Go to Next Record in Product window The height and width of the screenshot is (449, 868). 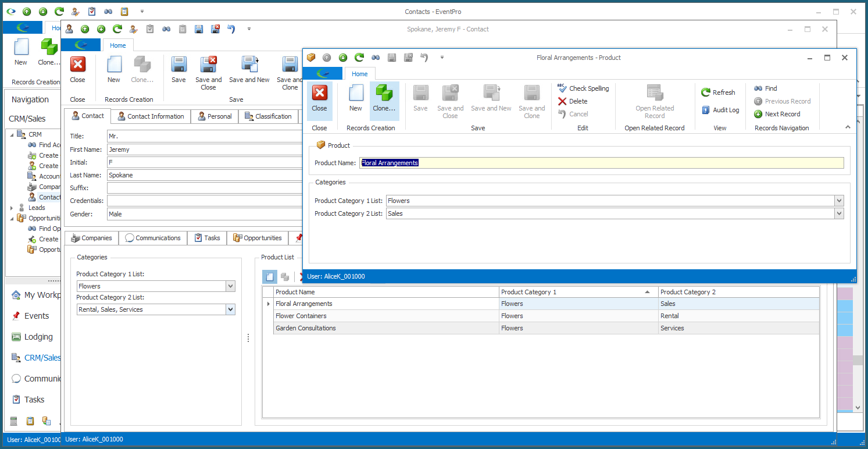click(x=777, y=114)
